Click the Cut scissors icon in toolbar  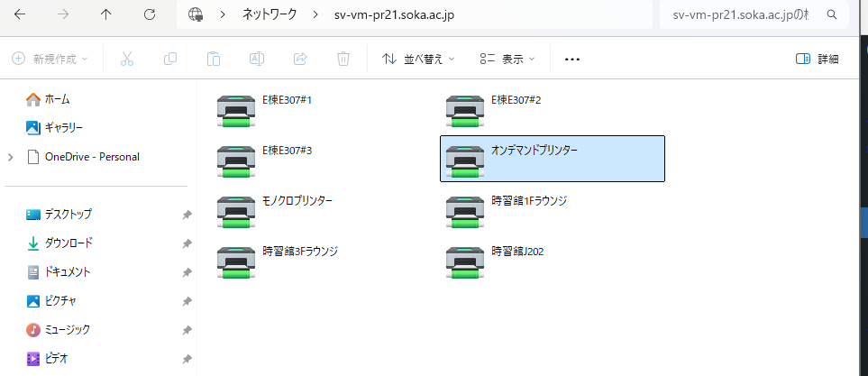pyautogui.click(x=126, y=59)
